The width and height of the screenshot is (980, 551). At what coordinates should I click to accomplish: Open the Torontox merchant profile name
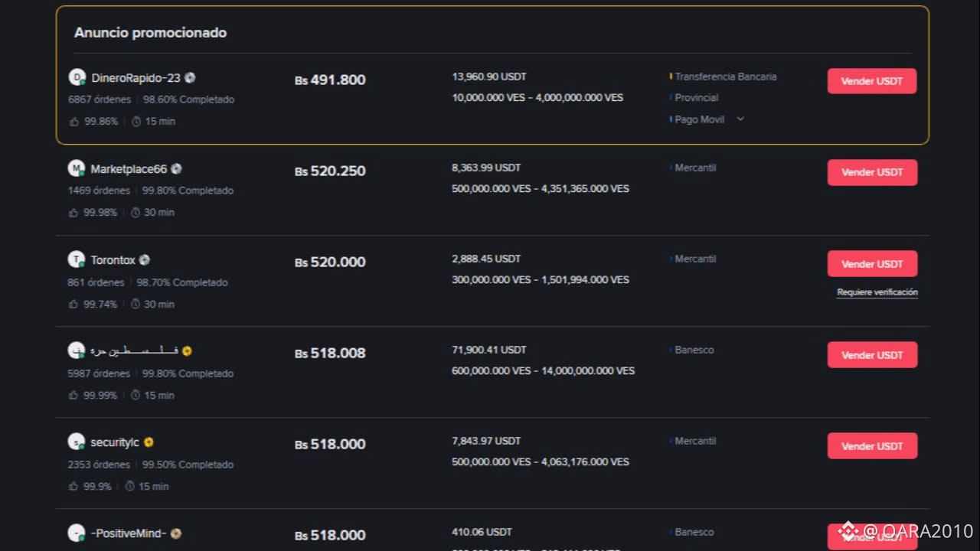pos(113,260)
